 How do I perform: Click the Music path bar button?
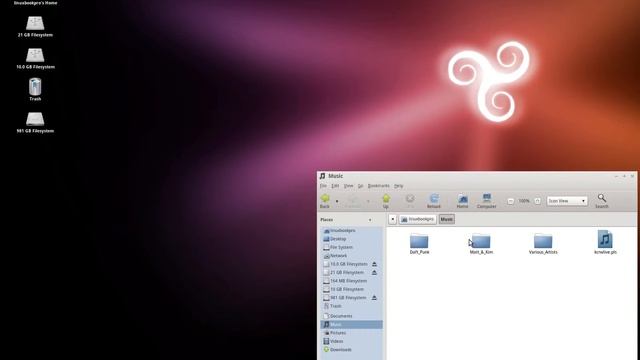tap(447, 219)
